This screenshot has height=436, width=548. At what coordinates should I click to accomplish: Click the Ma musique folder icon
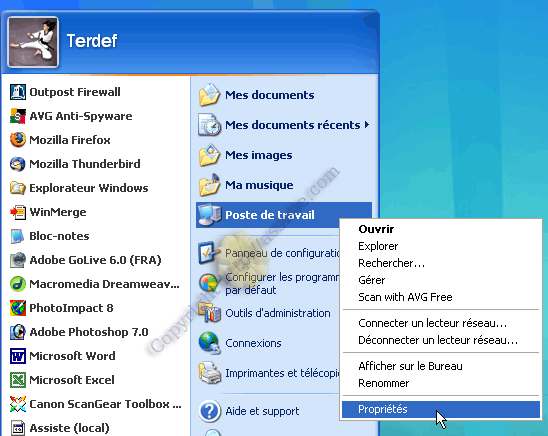tap(209, 185)
